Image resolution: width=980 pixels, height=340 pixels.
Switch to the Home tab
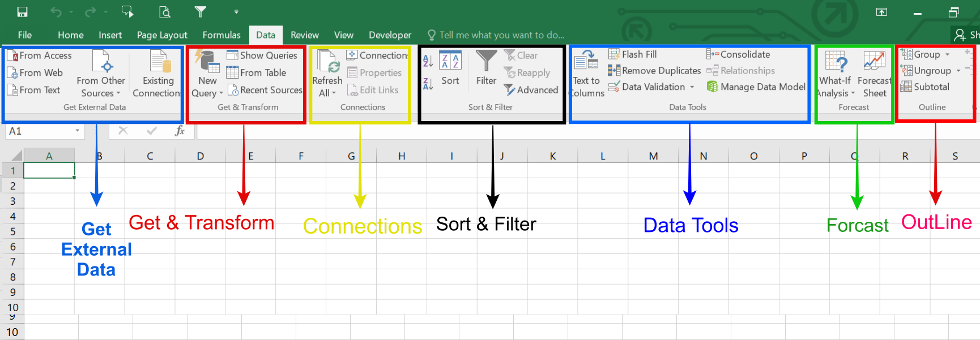(71, 35)
